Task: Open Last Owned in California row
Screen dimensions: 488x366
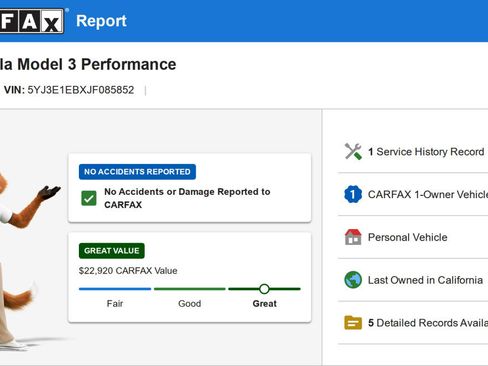Action: (x=413, y=280)
